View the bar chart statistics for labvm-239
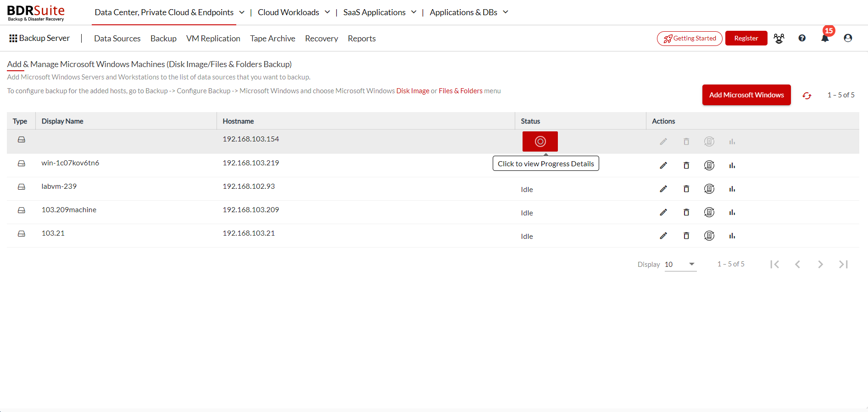 coord(732,189)
